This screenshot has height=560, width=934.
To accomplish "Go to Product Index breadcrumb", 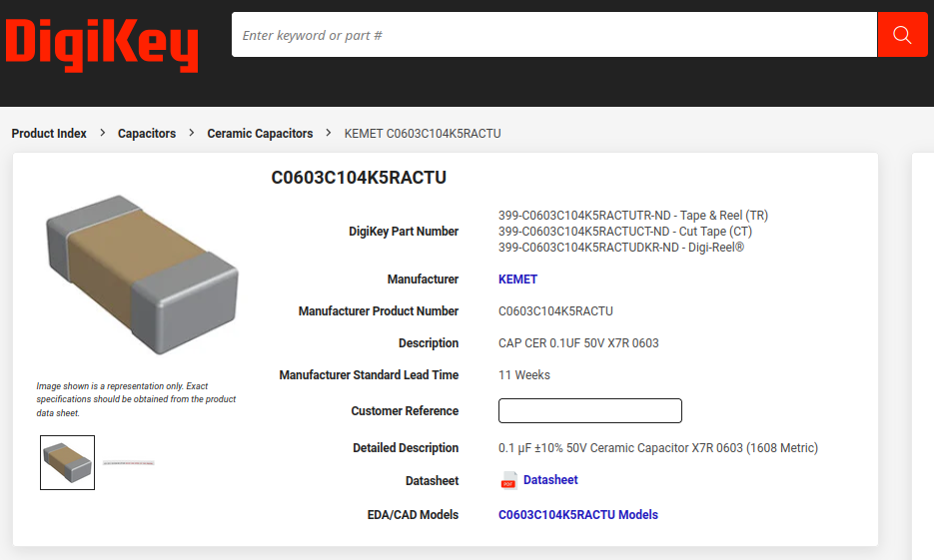I will click(x=49, y=134).
